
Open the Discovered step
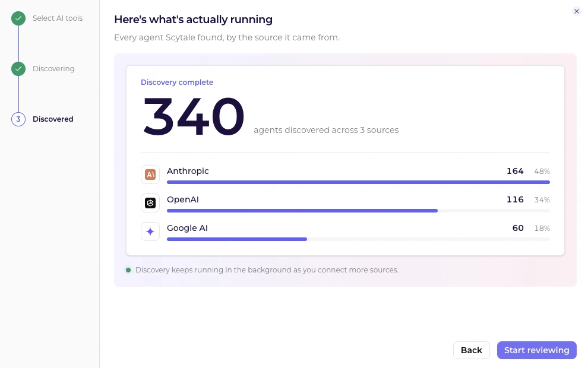pos(53,119)
